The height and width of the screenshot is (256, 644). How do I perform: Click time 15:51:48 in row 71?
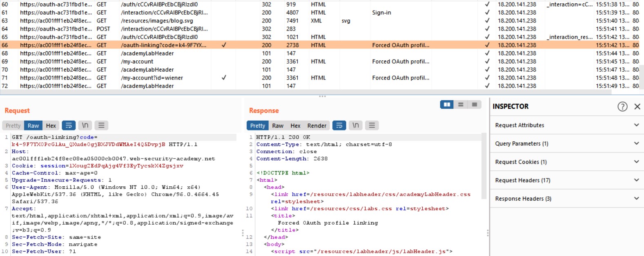[x=612, y=78]
